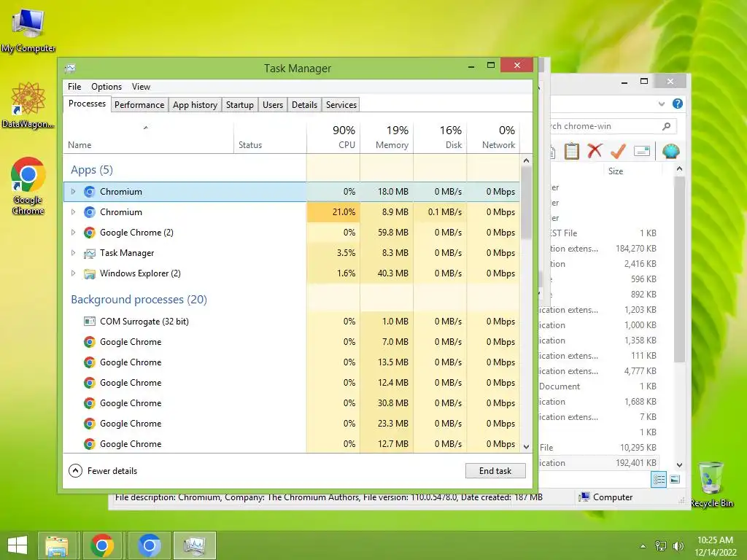Open the View menu
This screenshot has height=560, width=747.
(141, 87)
